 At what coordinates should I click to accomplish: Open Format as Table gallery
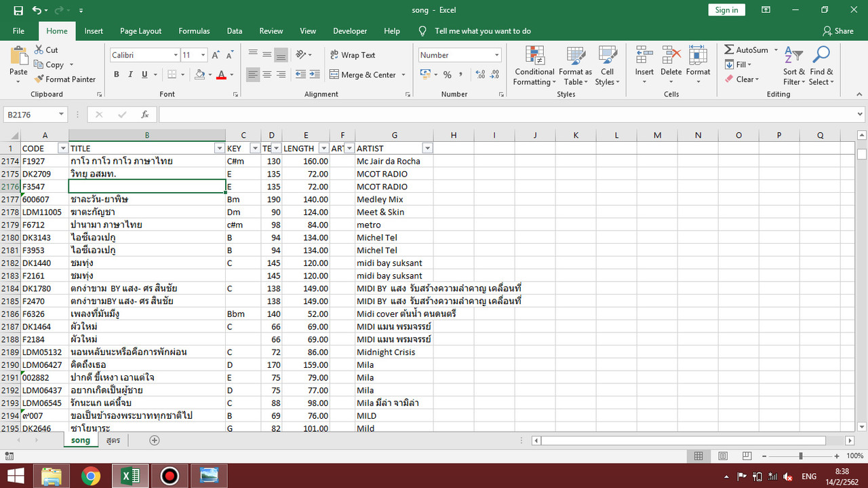point(575,66)
